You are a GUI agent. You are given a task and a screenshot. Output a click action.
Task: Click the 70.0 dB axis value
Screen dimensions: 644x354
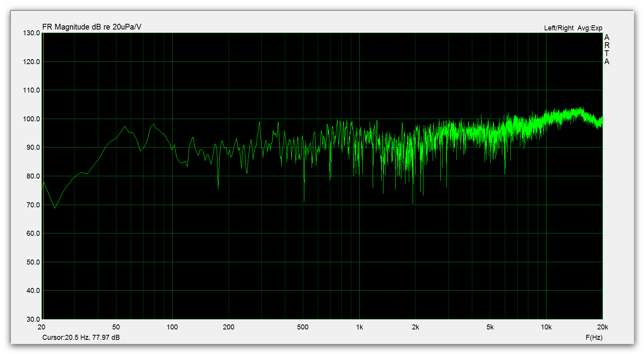(33, 205)
